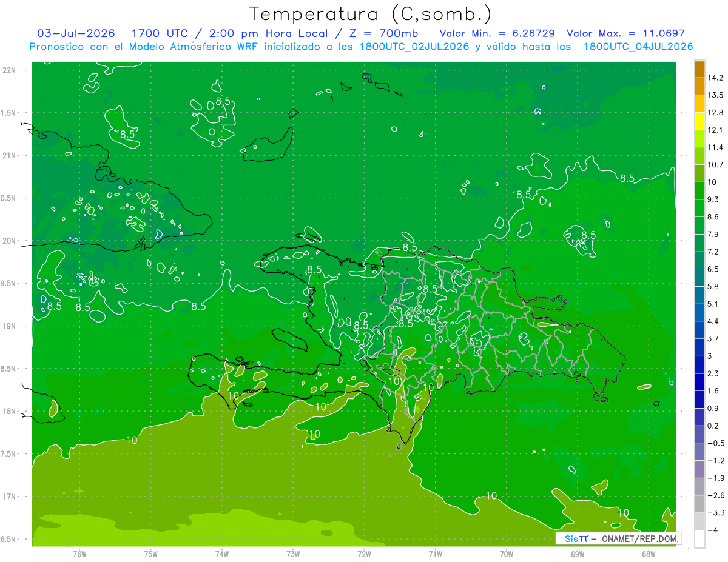Click the 20N latitude axis label
The width and height of the screenshot is (728, 562).
pyautogui.click(x=10, y=241)
